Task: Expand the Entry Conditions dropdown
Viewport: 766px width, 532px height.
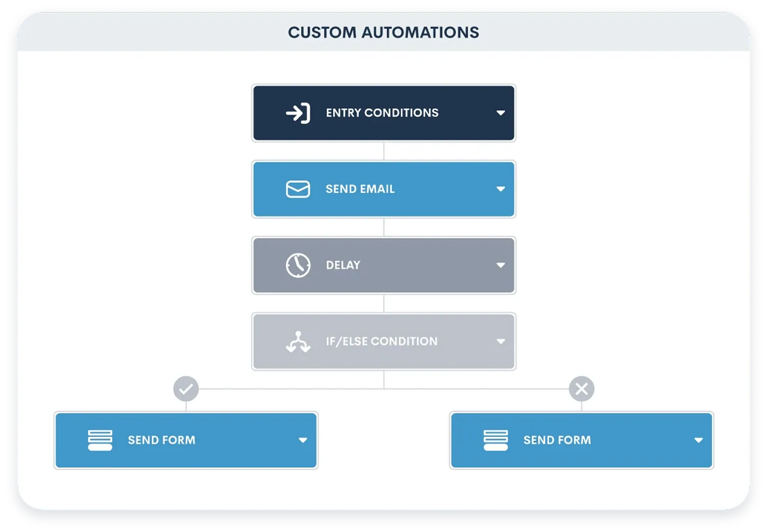Action: click(500, 112)
